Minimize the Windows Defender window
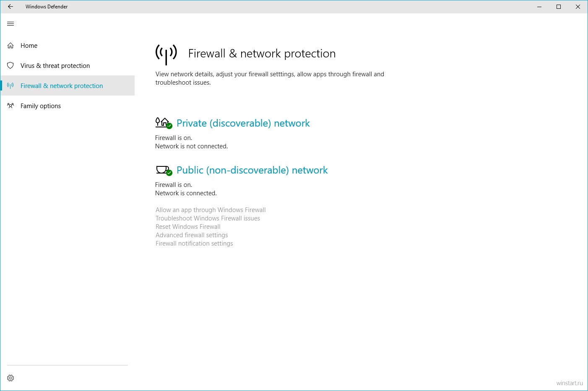The width and height of the screenshot is (588, 391). tap(539, 7)
